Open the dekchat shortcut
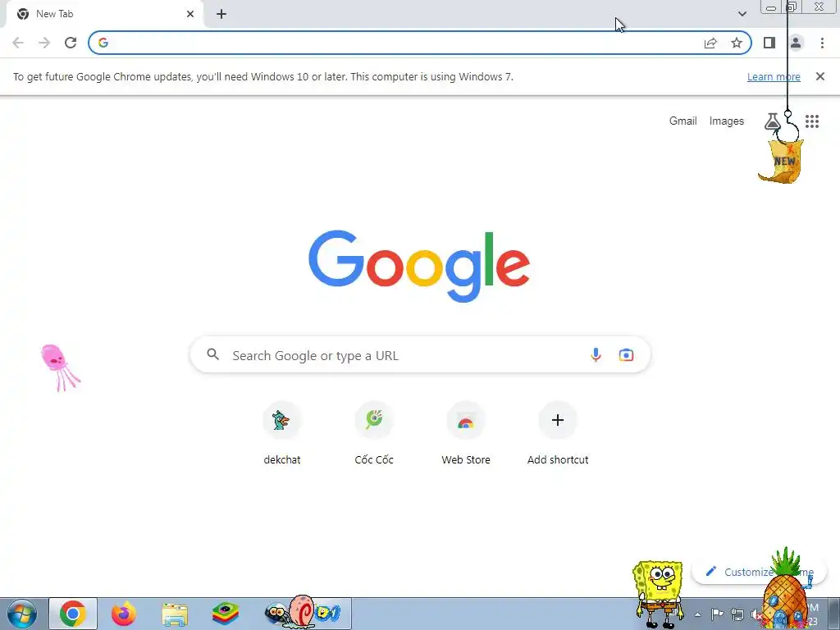 coord(282,433)
